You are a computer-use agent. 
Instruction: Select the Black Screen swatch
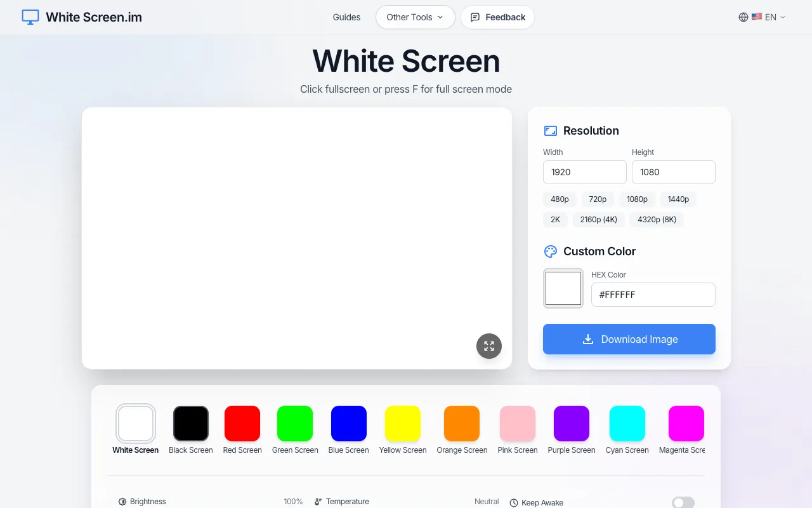point(191,424)
